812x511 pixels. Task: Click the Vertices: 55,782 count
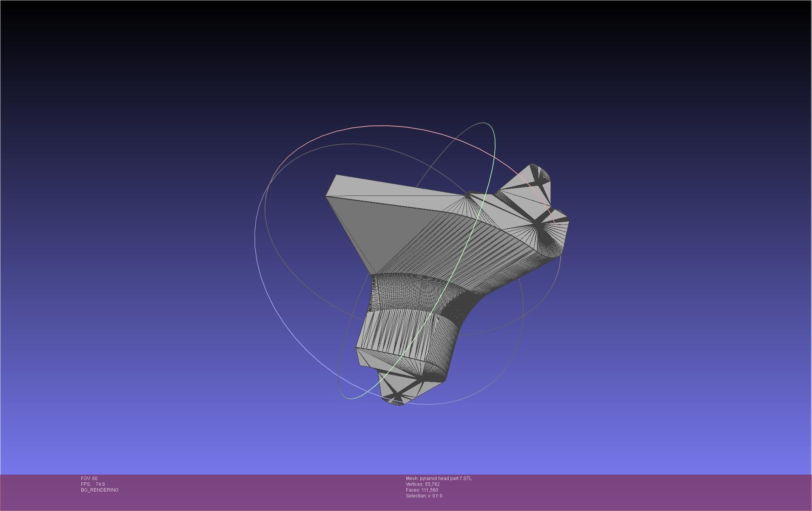423,484
